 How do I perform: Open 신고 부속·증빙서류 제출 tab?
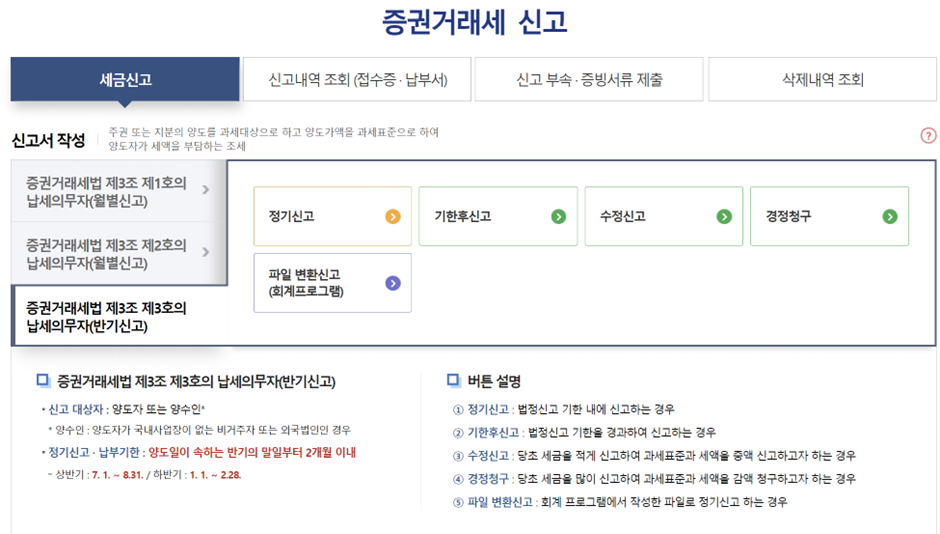(589, 79)
